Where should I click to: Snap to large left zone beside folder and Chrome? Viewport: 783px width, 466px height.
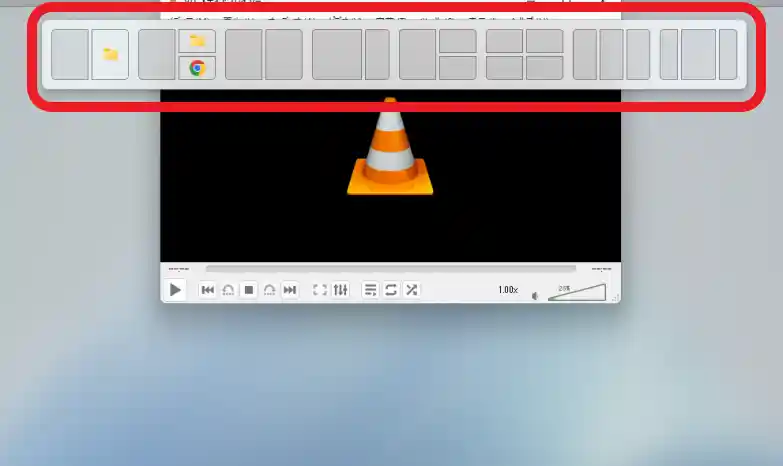[157, 54]
